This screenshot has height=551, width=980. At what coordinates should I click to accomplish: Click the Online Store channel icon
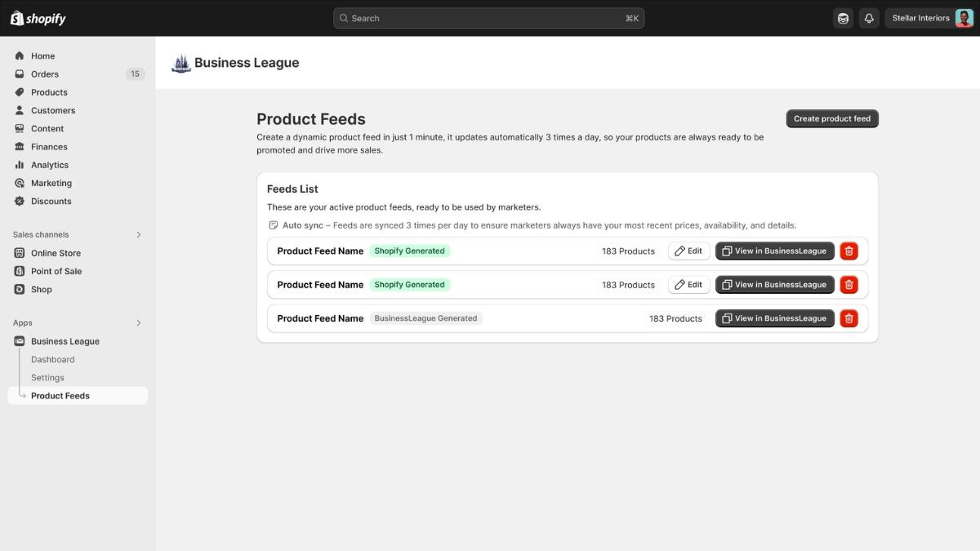19,252
